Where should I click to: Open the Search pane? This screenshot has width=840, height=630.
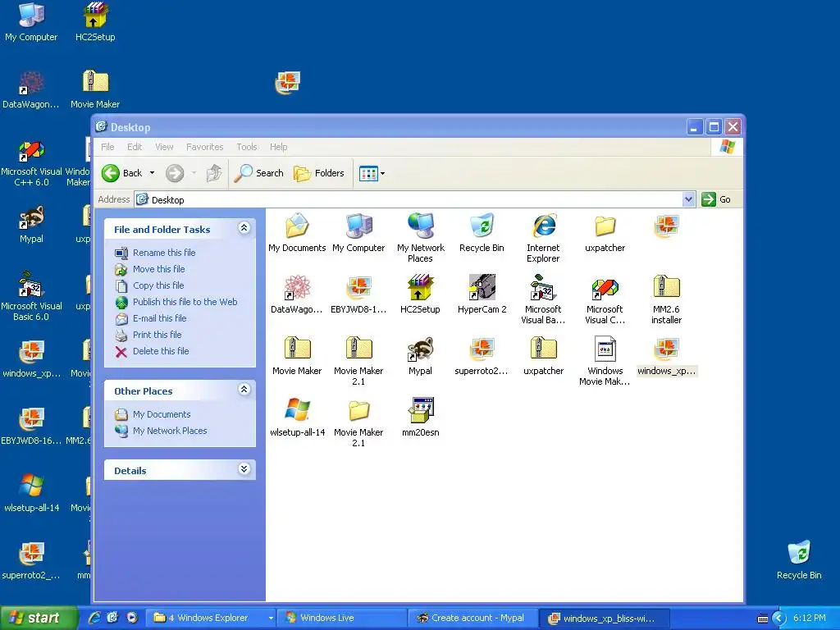pyautogui.click(x=259, y=173)
